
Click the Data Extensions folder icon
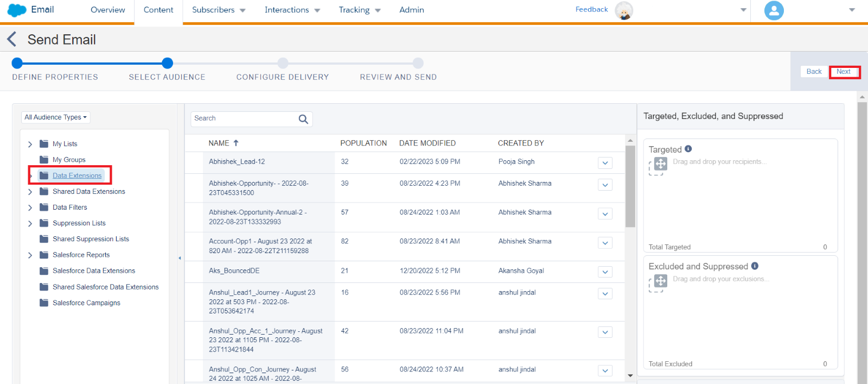44,175
